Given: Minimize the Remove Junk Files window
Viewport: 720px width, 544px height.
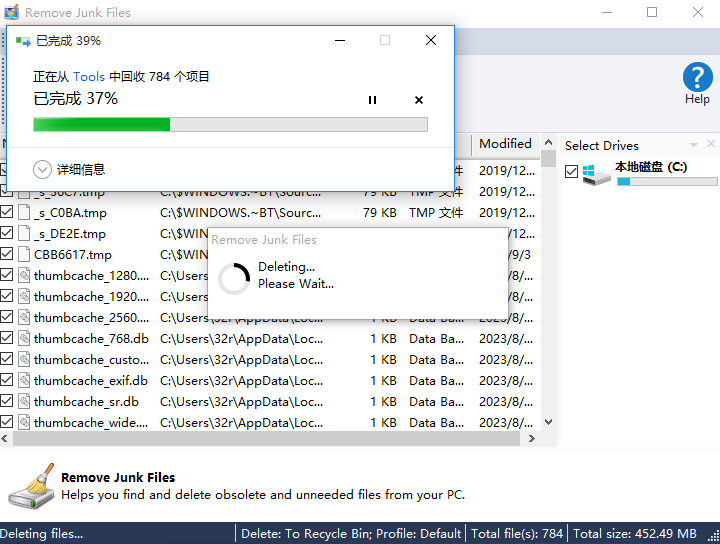Looking at the screenshot, I should (x=607, y=12).
